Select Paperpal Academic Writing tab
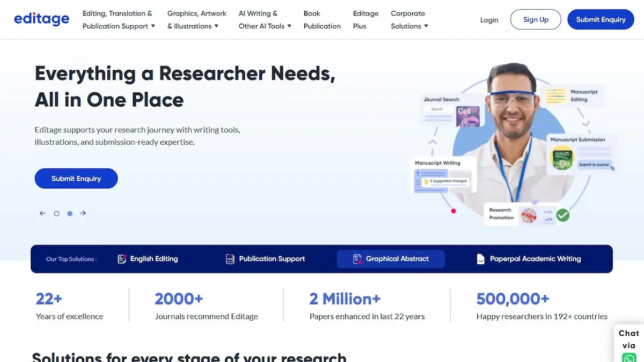The width and height of the screenshot is (644, 362). pos(529,258)
